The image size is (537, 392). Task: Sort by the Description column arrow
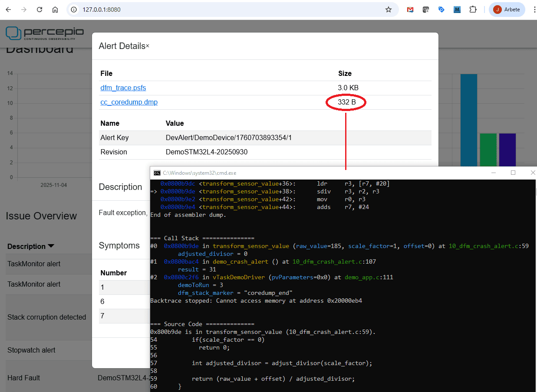(51, 246)
